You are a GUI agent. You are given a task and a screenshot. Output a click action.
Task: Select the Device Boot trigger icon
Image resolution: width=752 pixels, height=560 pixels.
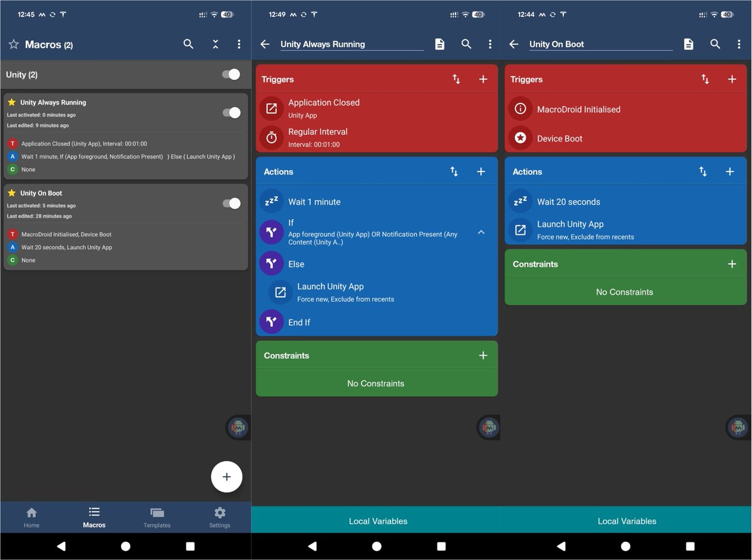click(520, 138)
